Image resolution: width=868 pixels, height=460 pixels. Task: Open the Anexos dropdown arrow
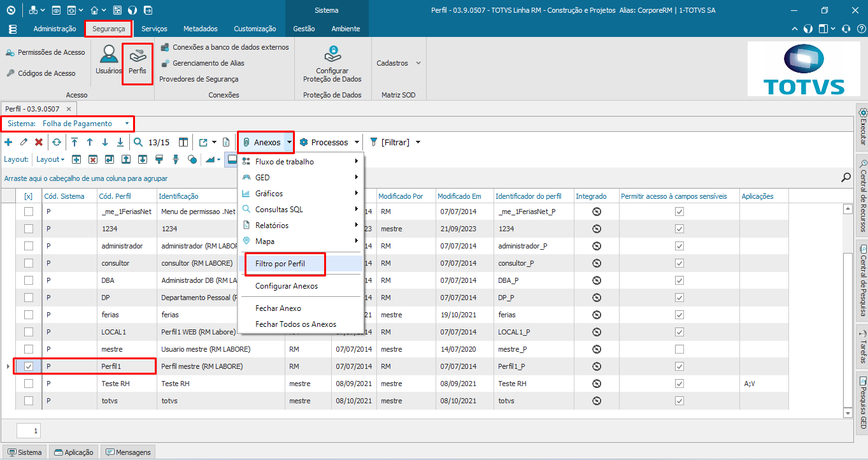pos(289,143)
